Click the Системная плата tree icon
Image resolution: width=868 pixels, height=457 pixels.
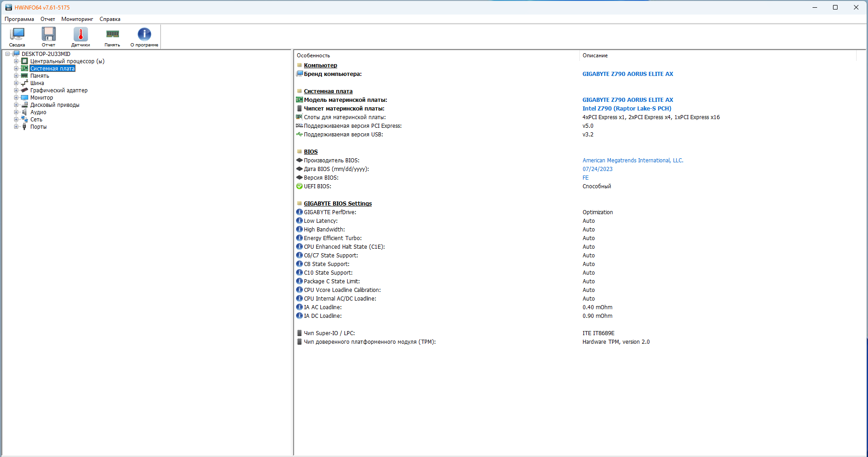25,68
